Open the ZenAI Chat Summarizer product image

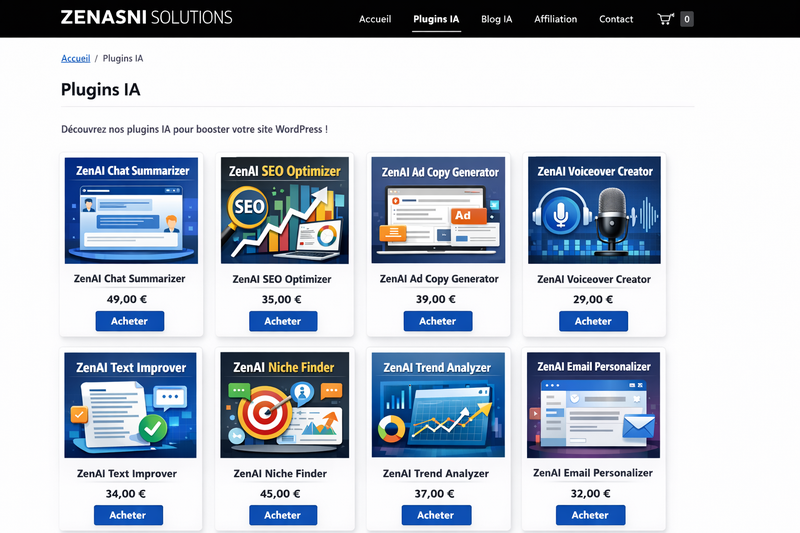(132, 210)
